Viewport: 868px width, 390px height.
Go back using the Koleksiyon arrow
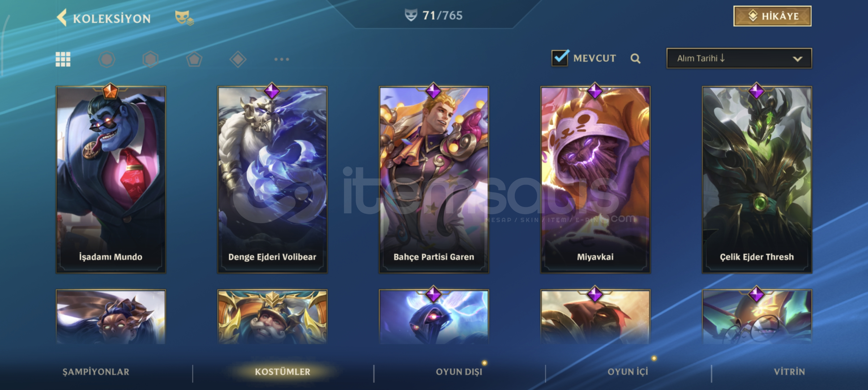62,18
